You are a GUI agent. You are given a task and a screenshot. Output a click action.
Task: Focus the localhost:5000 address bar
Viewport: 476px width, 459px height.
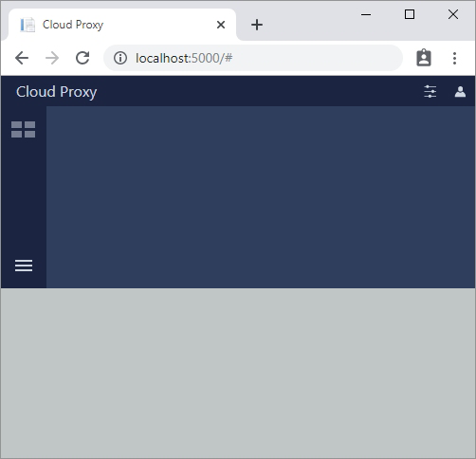[253, 58]
